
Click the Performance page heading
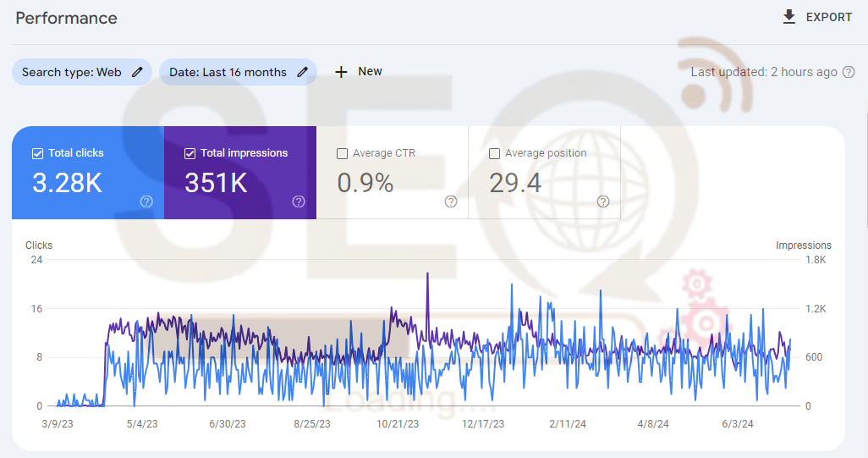[67, 18]
